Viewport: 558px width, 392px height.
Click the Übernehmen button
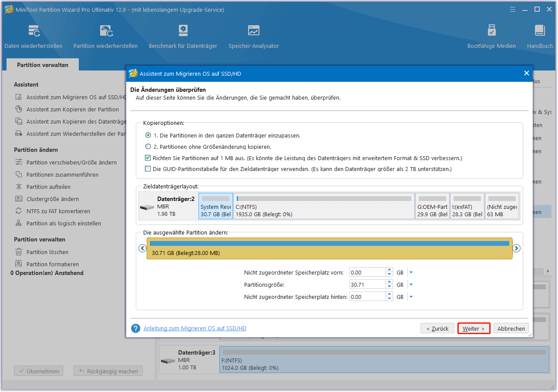coord(39,371)
